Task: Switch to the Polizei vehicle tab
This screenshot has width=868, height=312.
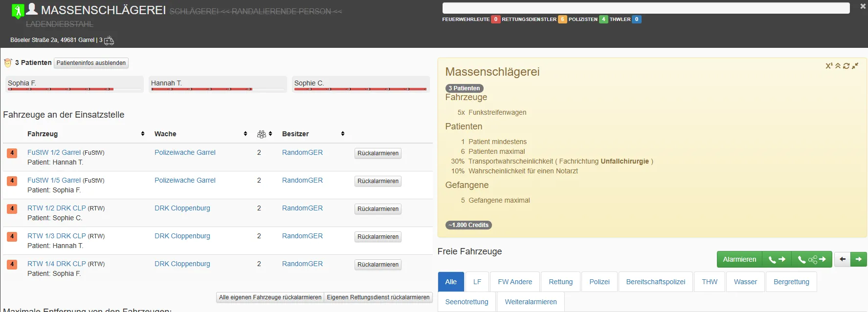Action: pyautogui.click(x=599, y=282)
